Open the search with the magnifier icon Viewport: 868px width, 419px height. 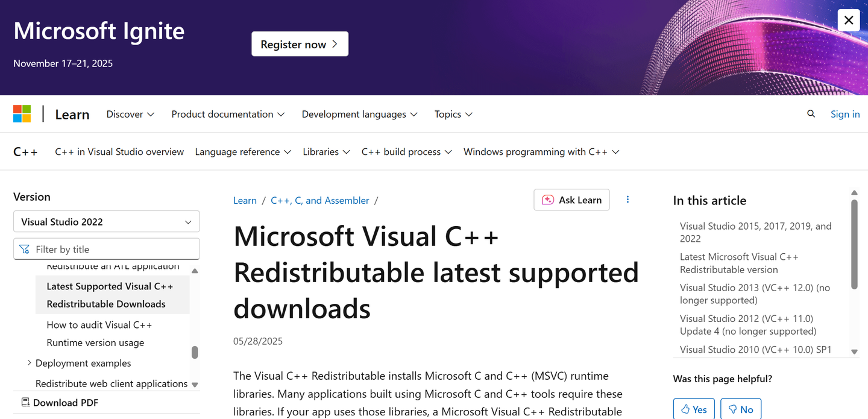811,114
